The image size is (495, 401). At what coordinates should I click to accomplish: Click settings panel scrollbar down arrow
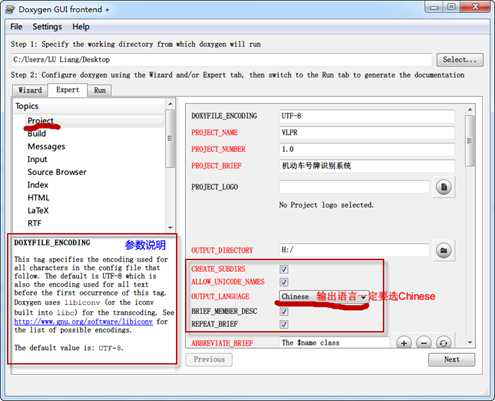(470, 342)
